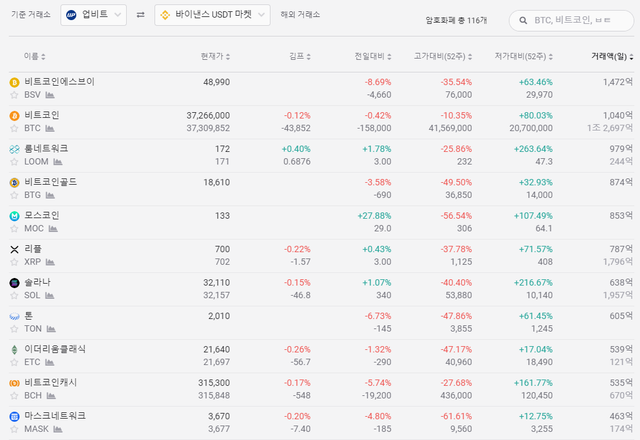Sort by 현재가 column
640x440 pixels.
pos(216,56)
